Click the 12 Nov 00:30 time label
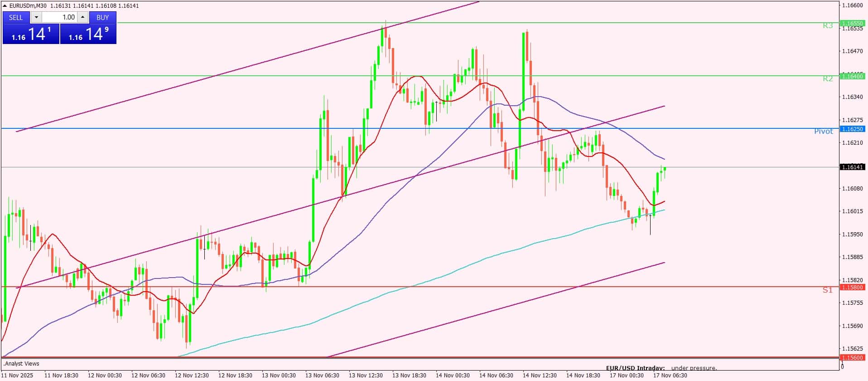Screen dimensions: 868x381 (x=105, y=376)
